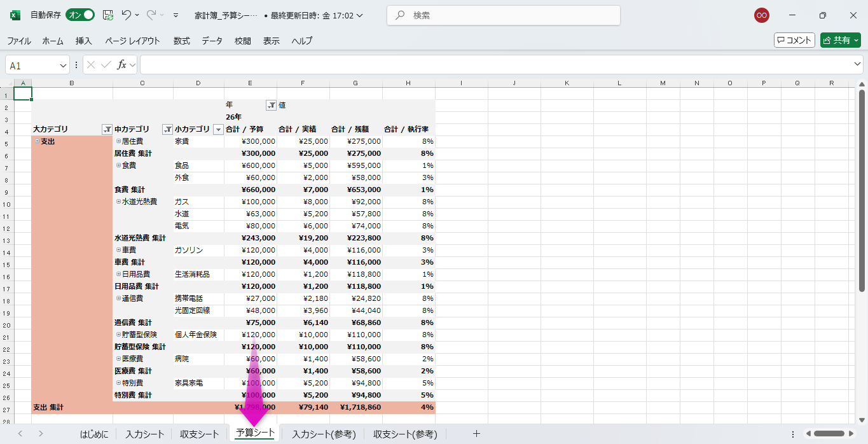The height and width of the screenshot is (444, 868).
Task: Open the account profile avatar
Action: tap(761, 15)
